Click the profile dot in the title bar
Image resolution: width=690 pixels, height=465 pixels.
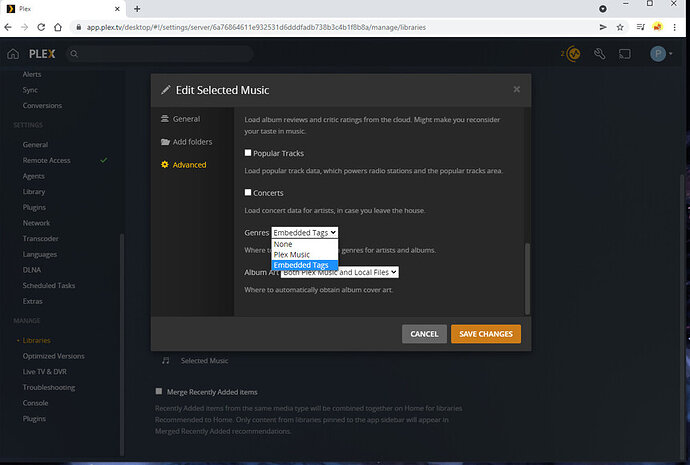point(603,9)
